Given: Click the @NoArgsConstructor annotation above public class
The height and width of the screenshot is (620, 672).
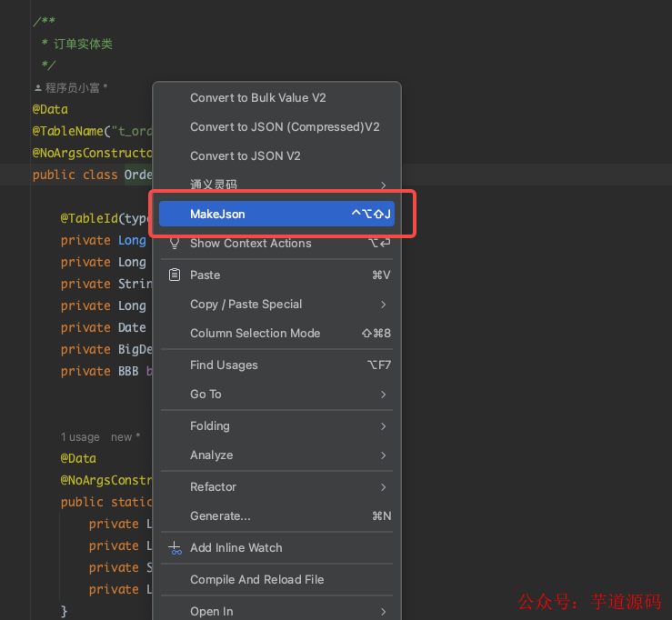Looking at the screenshot, I should pyautogui.click(x=92, y=153).
